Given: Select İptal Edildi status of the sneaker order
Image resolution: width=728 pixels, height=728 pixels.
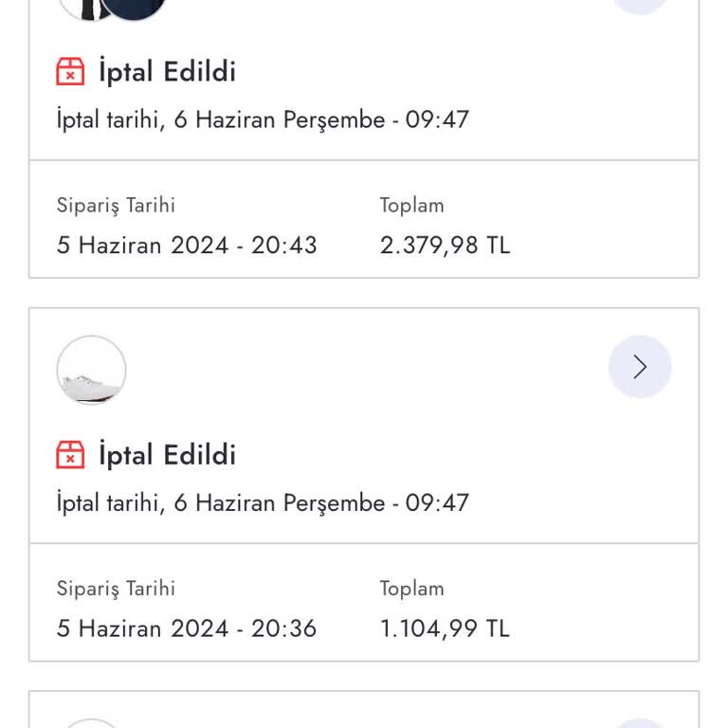Looking at the screenshot, I should [167, 455].
